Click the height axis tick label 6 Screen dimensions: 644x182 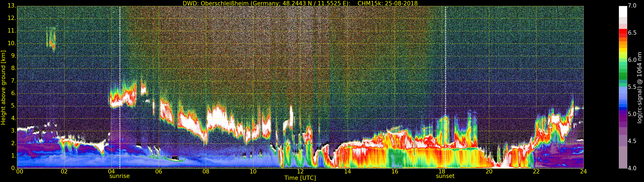[x=13, y=94]
